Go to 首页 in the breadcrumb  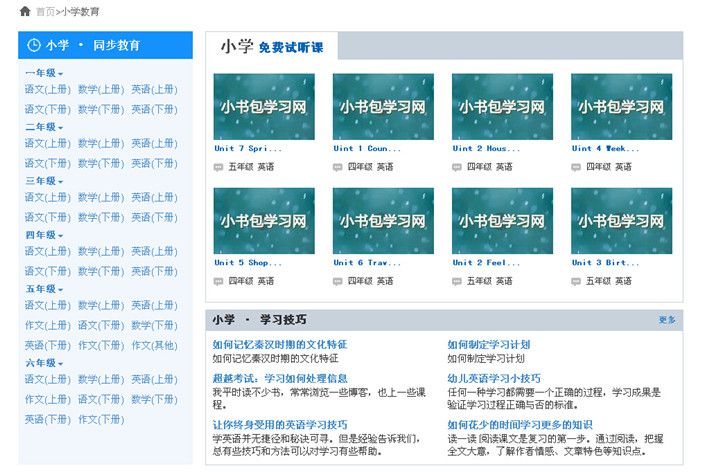(x=45, y=11)
